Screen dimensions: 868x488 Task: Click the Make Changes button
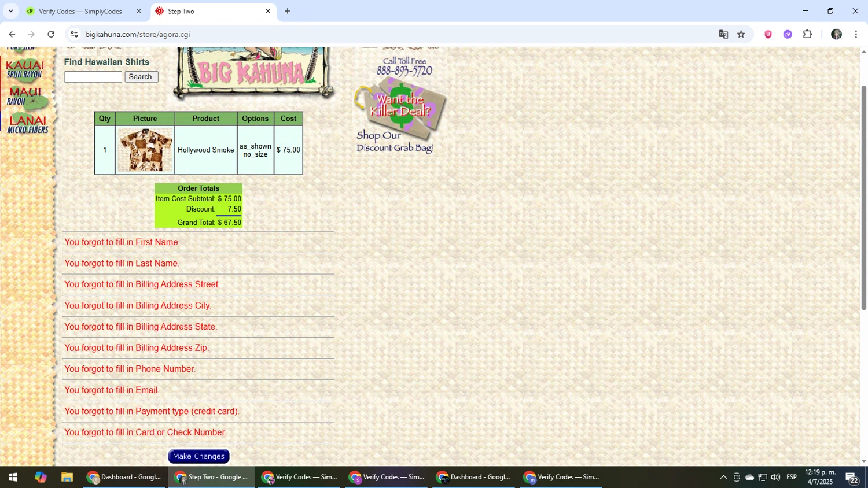[198, 456]
